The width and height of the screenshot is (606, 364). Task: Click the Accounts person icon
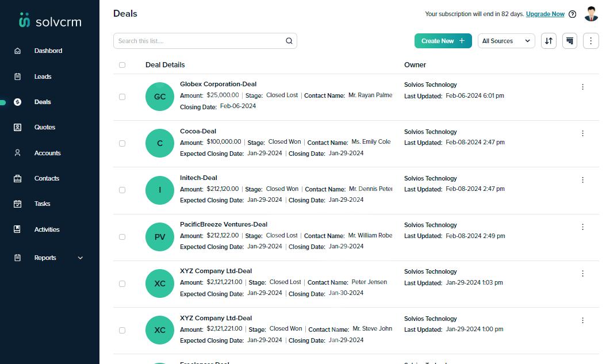click(x=17, y=153)
